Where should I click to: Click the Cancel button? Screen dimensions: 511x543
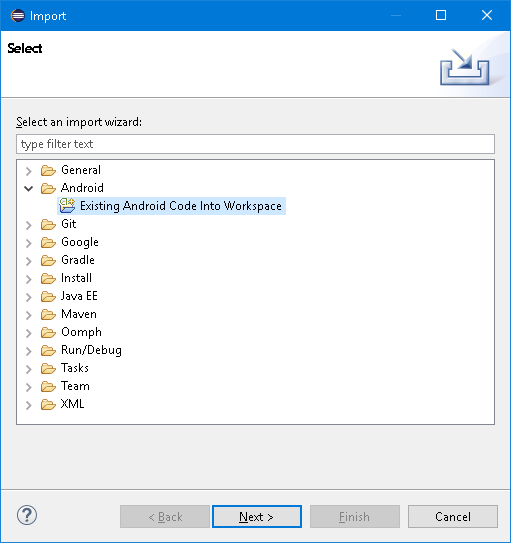coord(453,517)
